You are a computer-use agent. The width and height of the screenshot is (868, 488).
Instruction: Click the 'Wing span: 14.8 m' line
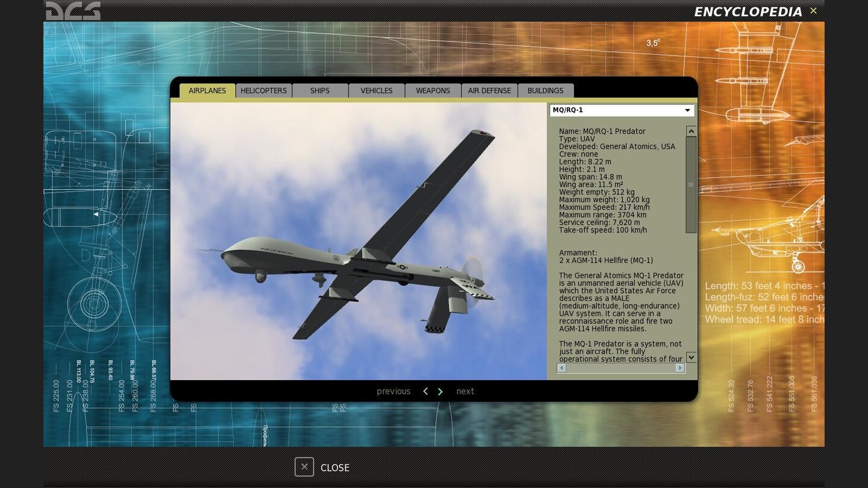coord(591,177)
